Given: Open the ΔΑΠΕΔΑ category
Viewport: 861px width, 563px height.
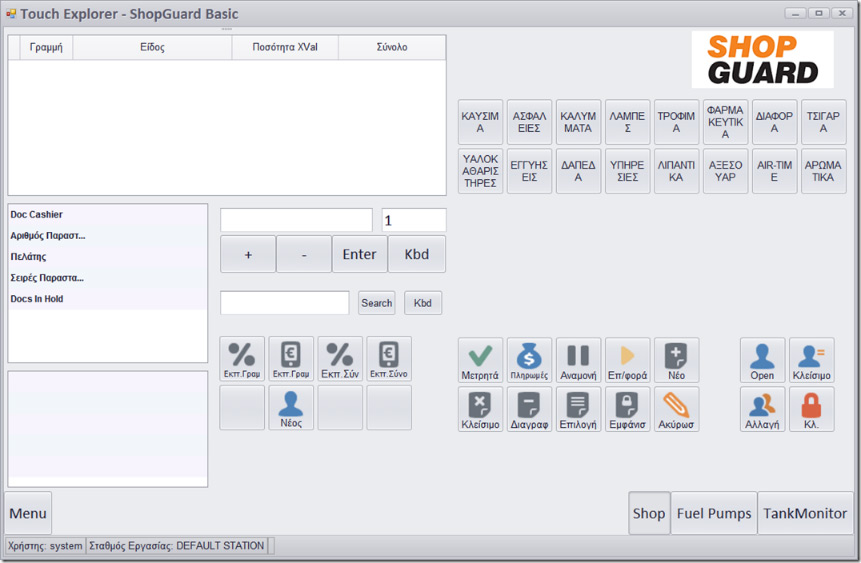Looking at the screenshot, I should point(578,171).
